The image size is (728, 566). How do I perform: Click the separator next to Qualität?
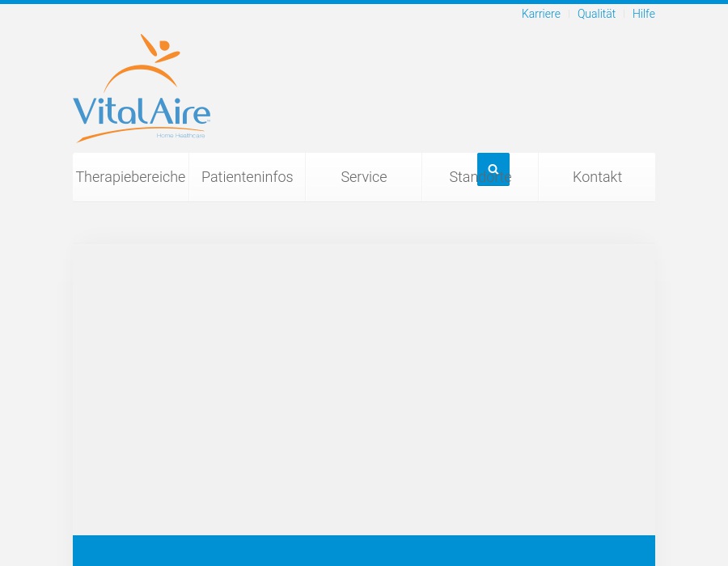pyautogui.click(x=624, y=14)
